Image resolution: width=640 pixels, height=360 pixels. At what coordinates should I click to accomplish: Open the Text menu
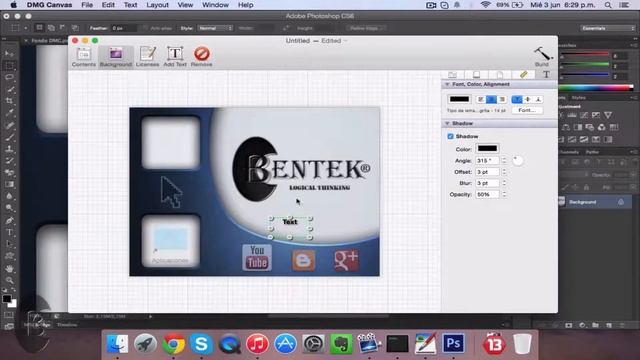131,5
